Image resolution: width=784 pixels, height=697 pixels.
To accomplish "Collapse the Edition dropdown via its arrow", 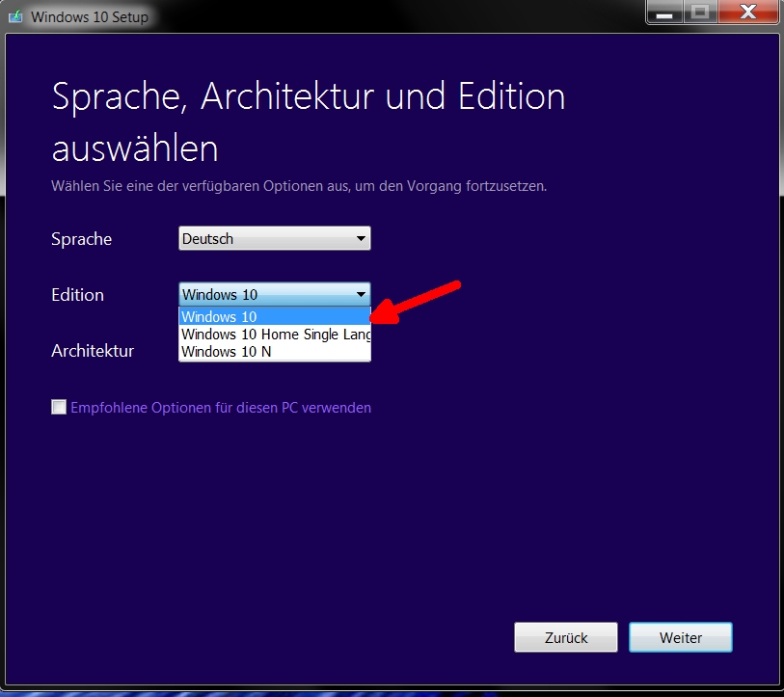I will click(x=361, y=295).
